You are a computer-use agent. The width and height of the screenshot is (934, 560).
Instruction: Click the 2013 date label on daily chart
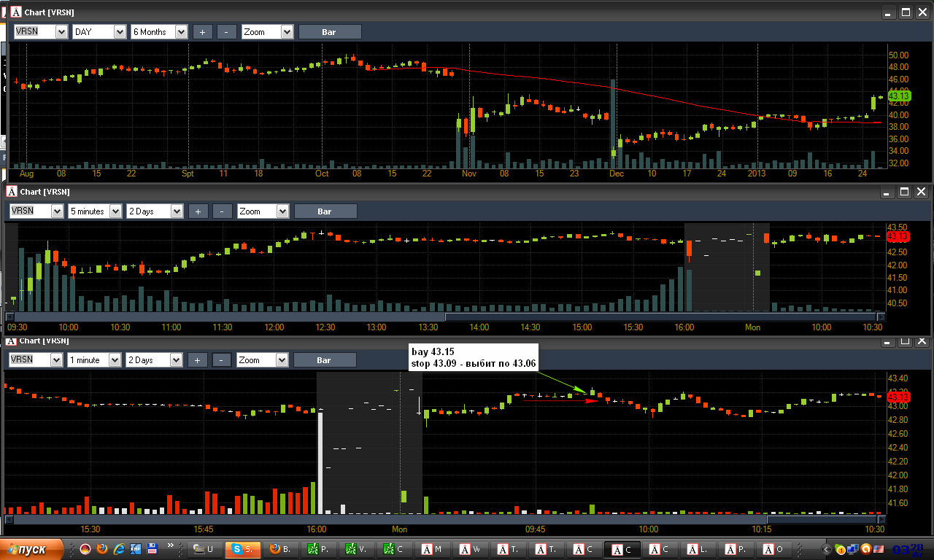tap(756, 174)
